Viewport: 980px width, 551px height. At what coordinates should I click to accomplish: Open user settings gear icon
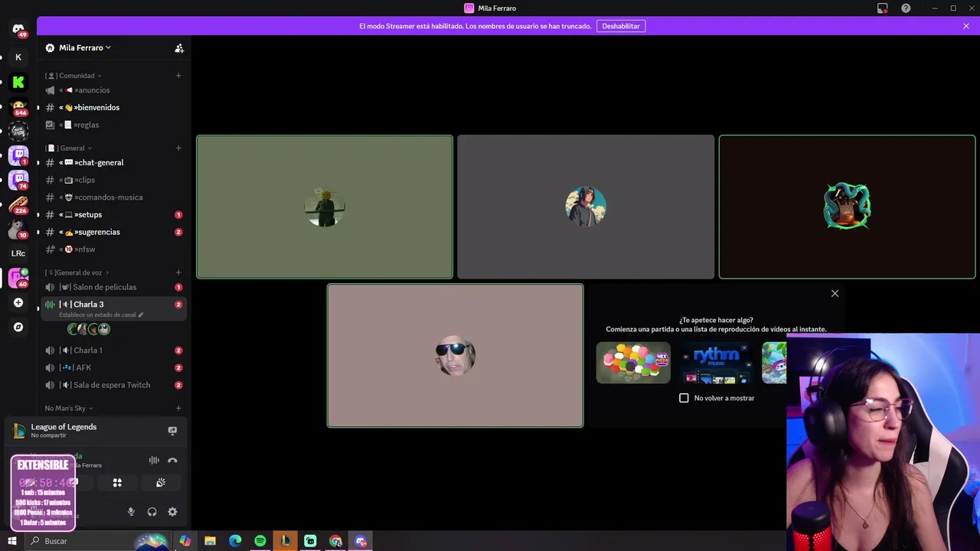(x=172, y=512)
